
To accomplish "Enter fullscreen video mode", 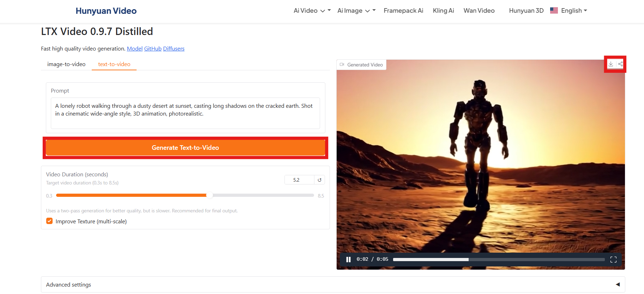I will coord(613,259).
